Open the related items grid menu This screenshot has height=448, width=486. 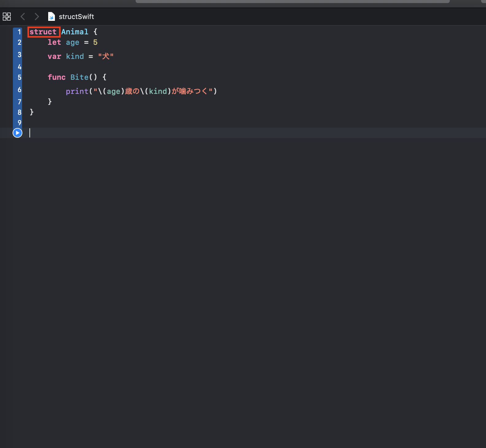tap(7, 17)
